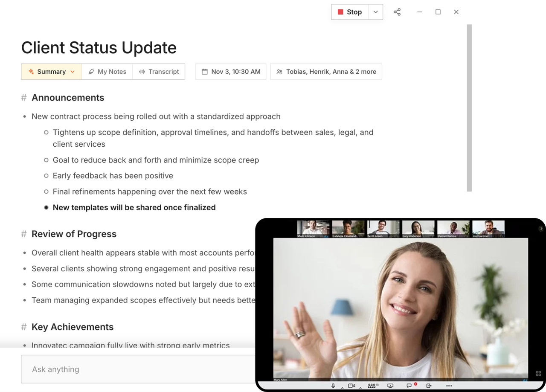This screenshot has height=392, width=546.
Task: Click the 'Tightens up scope definition' bullet
Action: (213, 138)
